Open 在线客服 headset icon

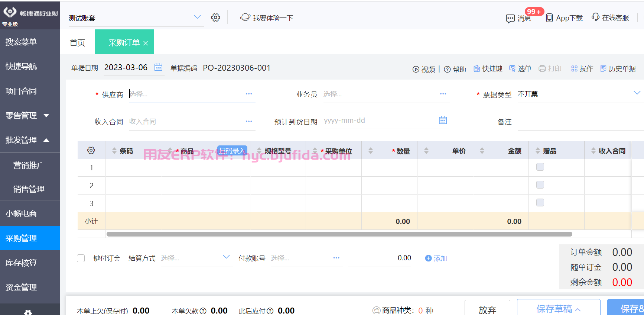[595, 17]
